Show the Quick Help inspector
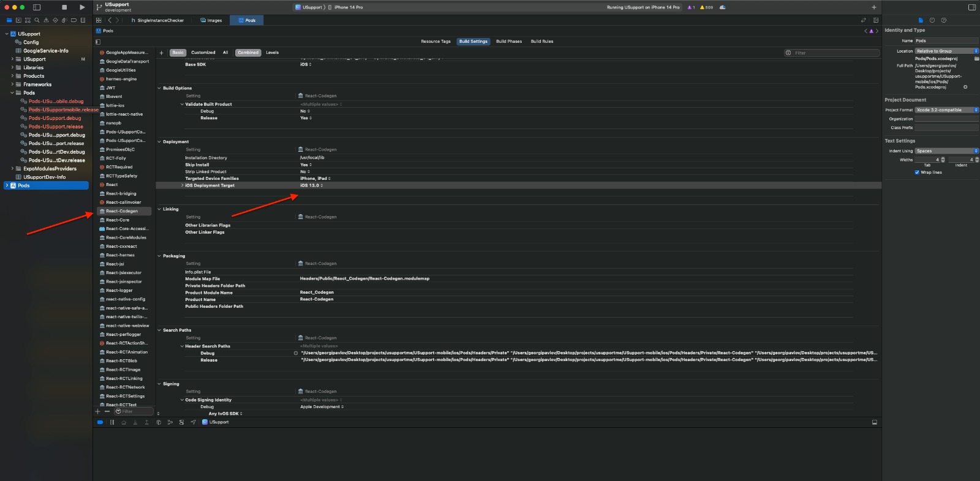980x481 pixels. (x=943, y=20)
